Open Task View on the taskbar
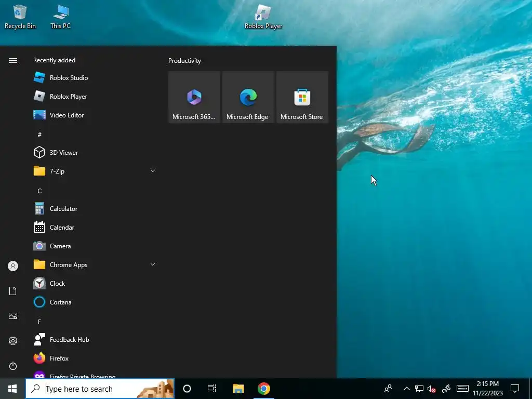 point(212,389)
